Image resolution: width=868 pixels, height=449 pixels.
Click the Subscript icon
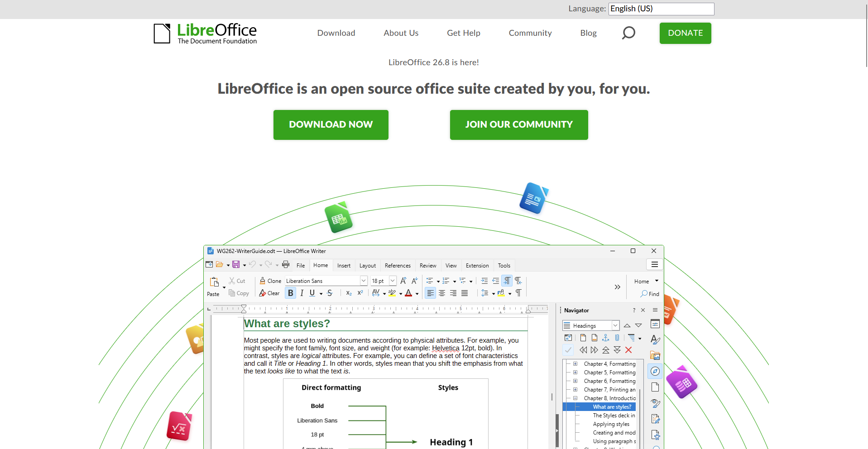tap(349, 293)
